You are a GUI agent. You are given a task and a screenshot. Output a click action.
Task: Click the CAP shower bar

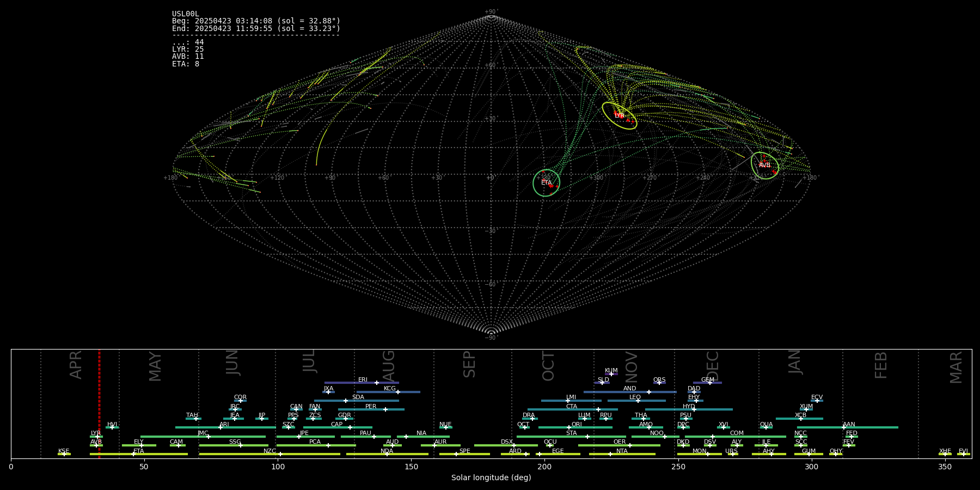[x=338, y=427]
